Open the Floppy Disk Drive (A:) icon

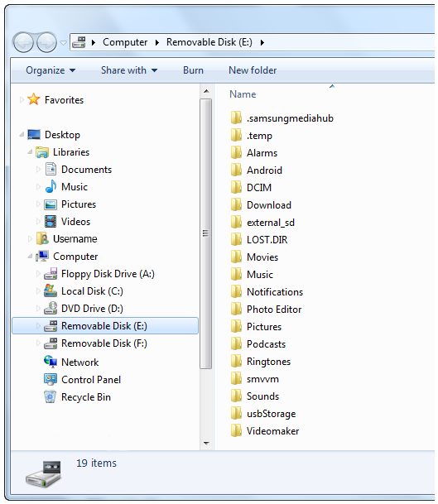coord(51,274)
